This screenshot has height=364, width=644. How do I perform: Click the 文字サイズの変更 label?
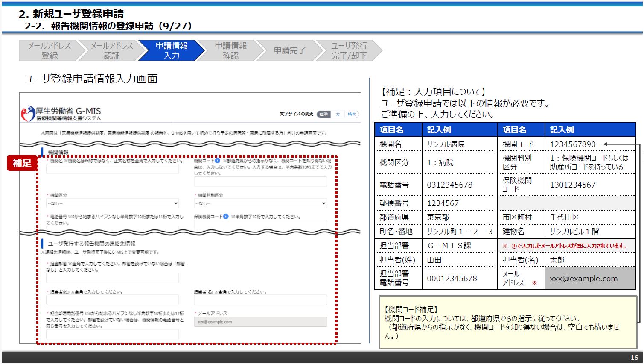[x=297, y=114]
